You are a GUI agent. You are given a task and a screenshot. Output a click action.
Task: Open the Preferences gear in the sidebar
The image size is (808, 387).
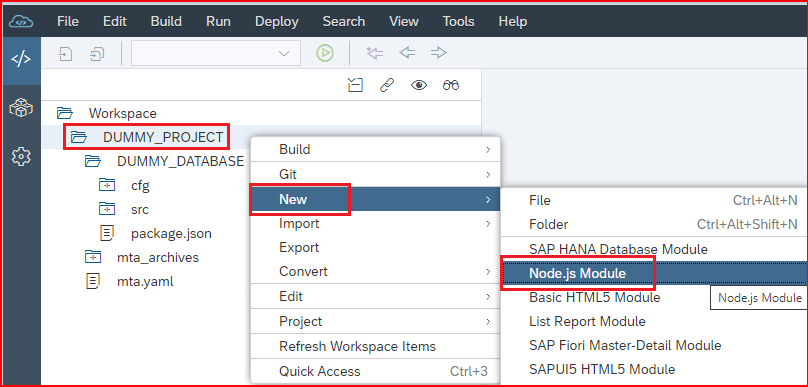[x=21, y=156]
